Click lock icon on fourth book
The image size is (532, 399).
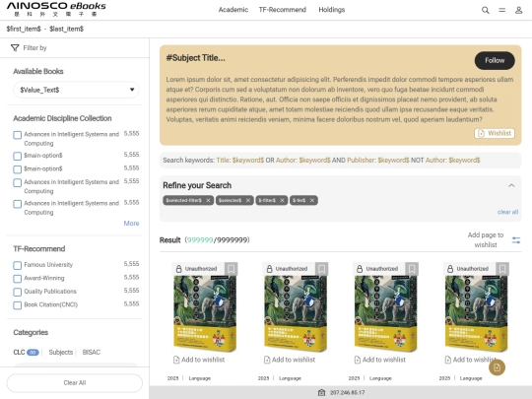450,269
